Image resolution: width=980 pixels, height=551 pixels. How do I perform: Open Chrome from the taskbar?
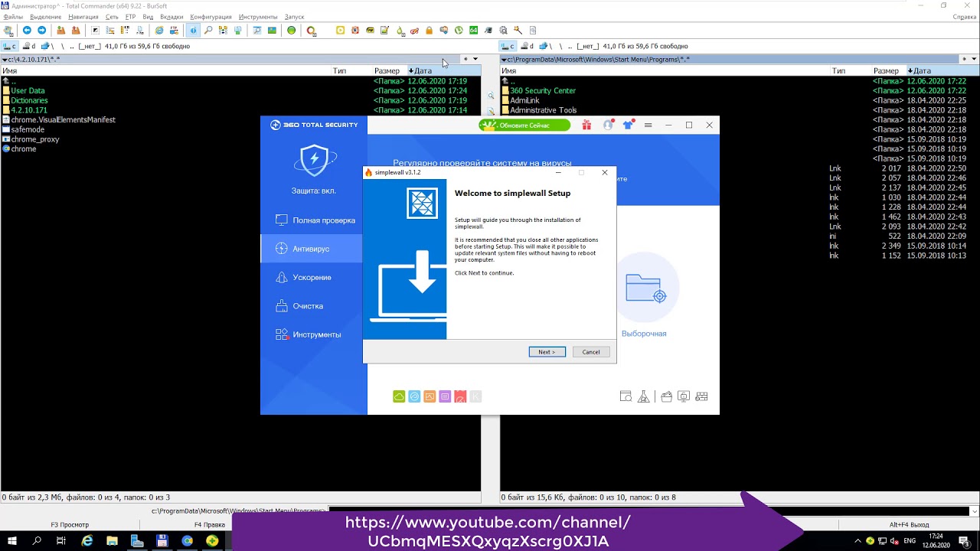pos(188,541)
